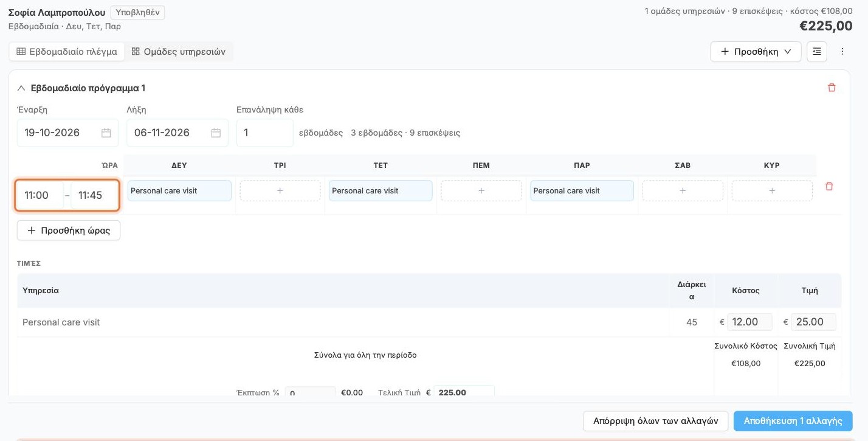This screenshot has width=868, height=441.
Task: Delete the 11:00–11:45 time row
Action: coord(829,187)
